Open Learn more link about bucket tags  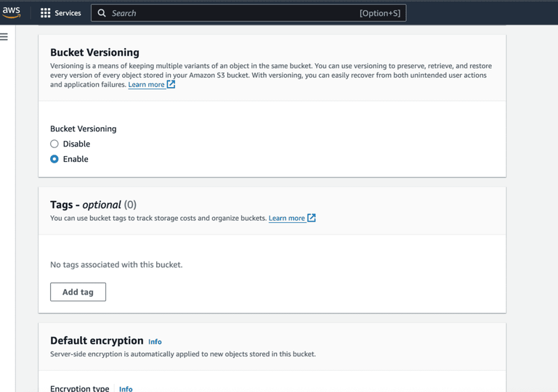coord(286,218)
